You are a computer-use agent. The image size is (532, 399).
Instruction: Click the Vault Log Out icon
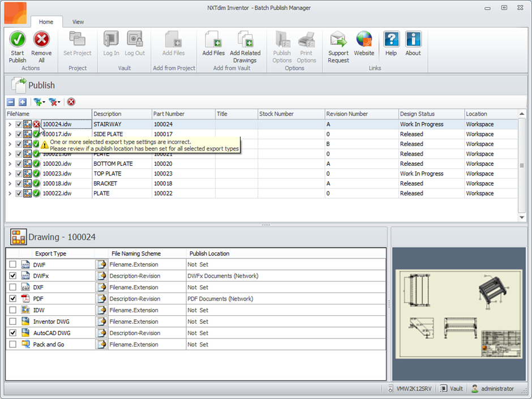tap(135, 40)
